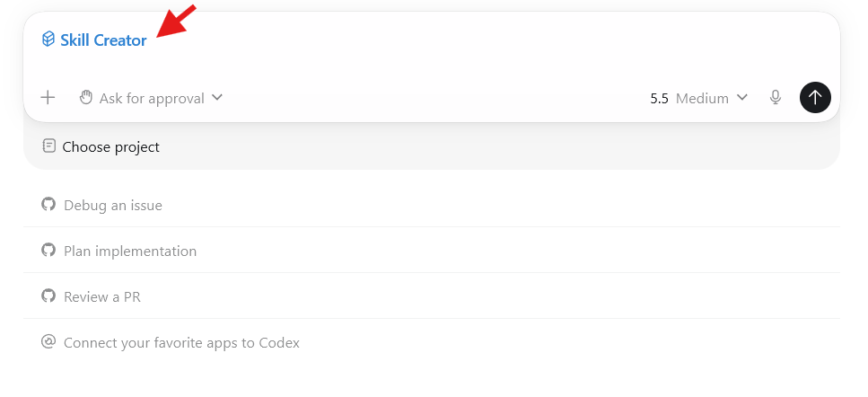Image resolution: width=868 pixels, height=397 pixels.
Task: Open the Choose project selector
Action: 101,146
